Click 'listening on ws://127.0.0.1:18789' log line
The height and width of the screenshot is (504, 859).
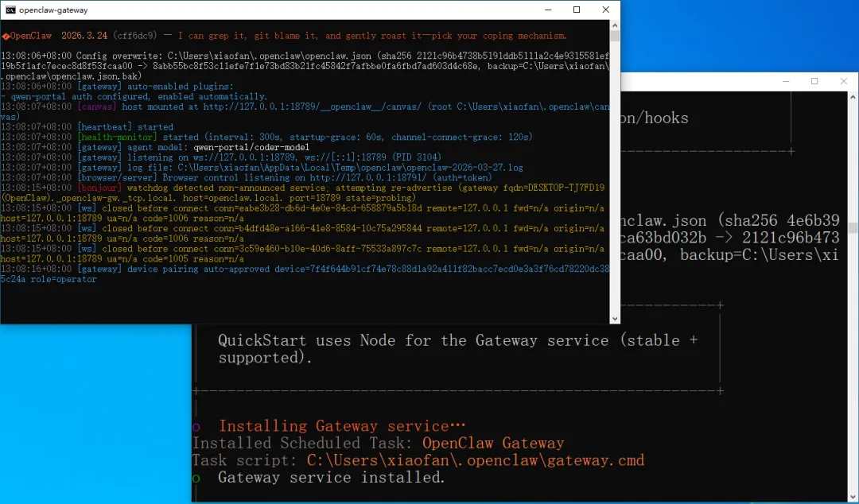click(x=221, y=157)
